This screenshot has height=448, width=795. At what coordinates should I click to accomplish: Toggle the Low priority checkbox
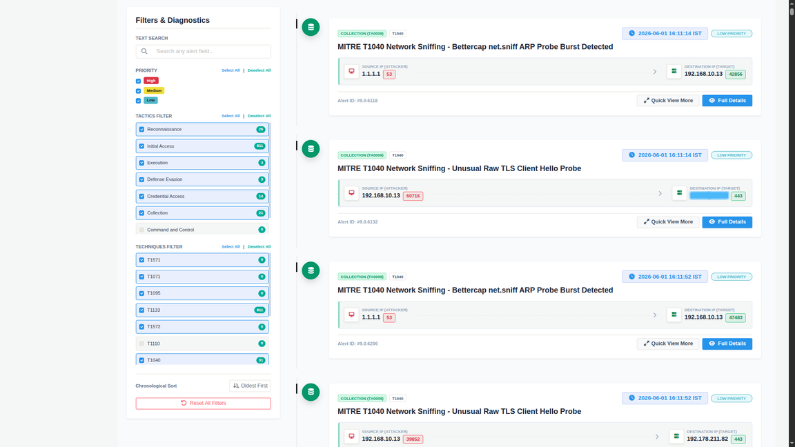point(138,101)
